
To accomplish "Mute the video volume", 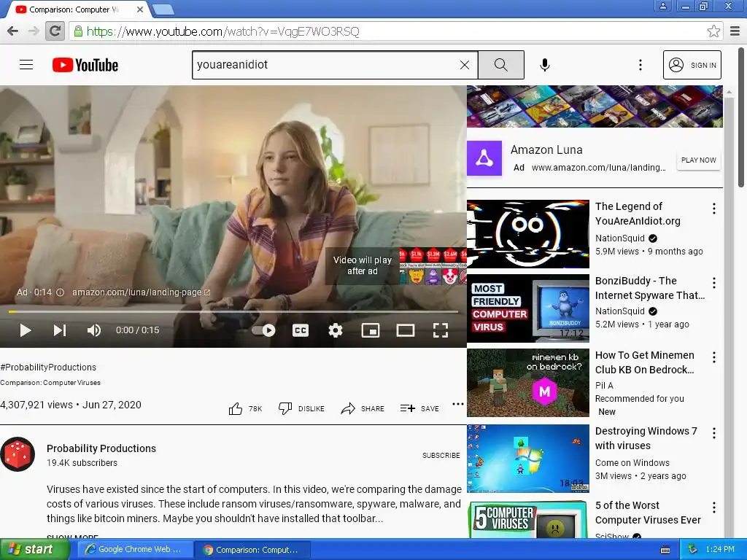I will (x=94, y=330).
